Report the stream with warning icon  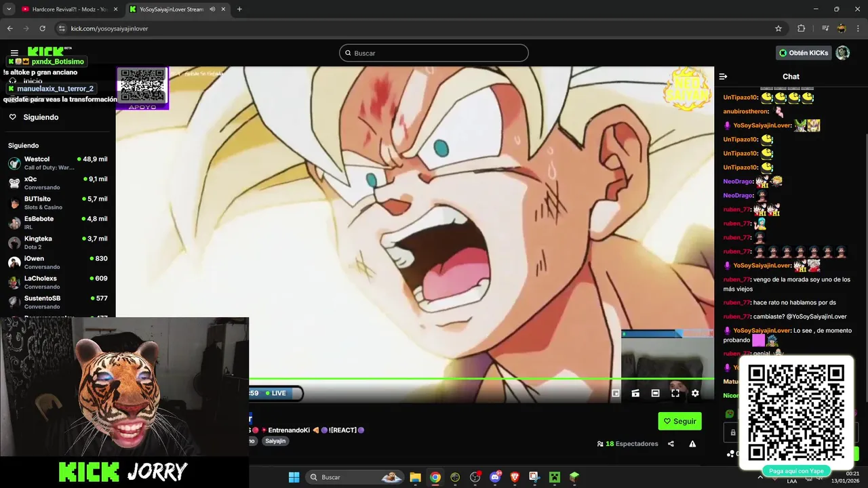pos(692,444)
